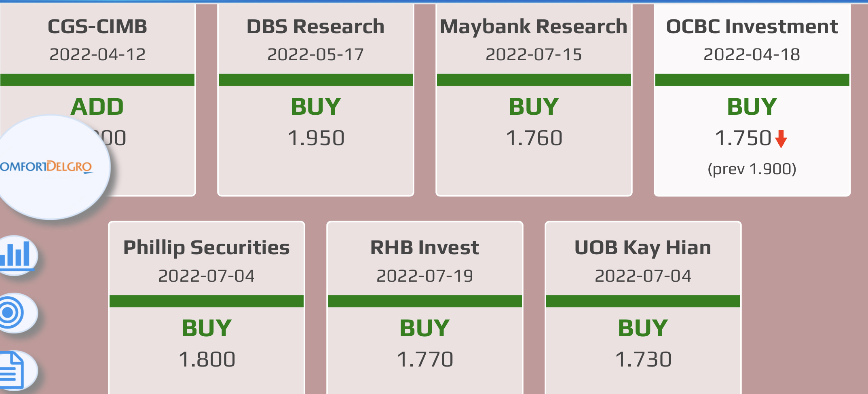
Task: Click the 2022-07-19 date on RHB card
Action: (424, 276)
